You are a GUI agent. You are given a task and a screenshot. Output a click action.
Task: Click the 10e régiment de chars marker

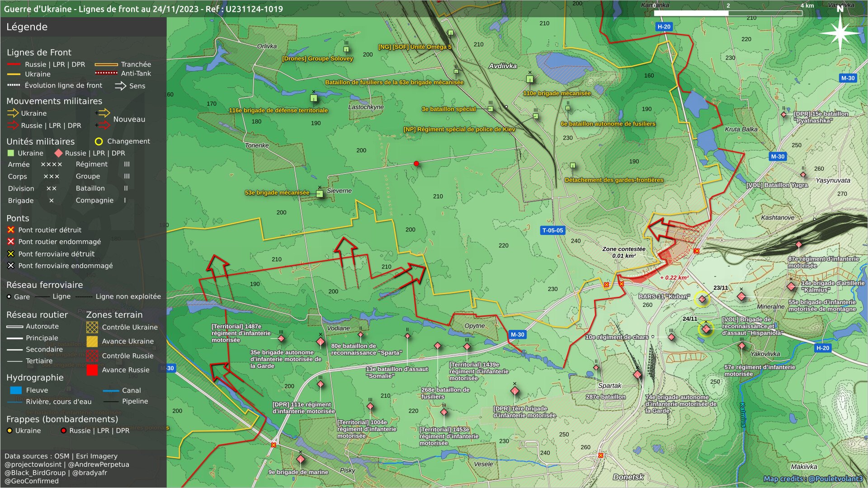click(x=671, y=337)
